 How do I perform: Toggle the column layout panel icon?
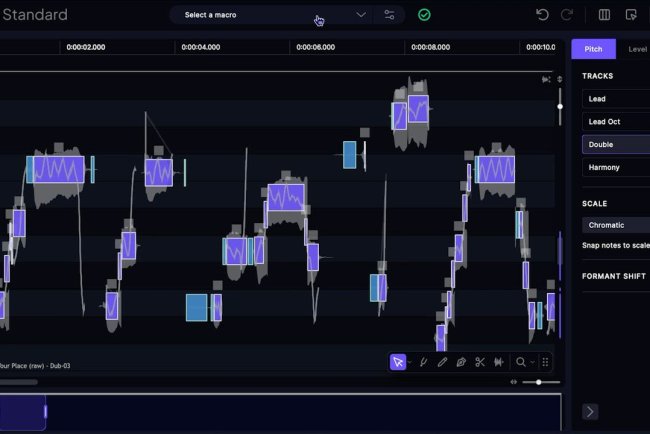604,15
